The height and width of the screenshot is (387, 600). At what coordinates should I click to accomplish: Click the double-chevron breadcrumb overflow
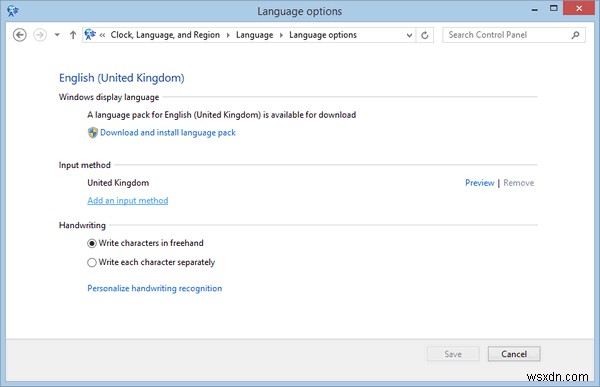click(102, 35)
